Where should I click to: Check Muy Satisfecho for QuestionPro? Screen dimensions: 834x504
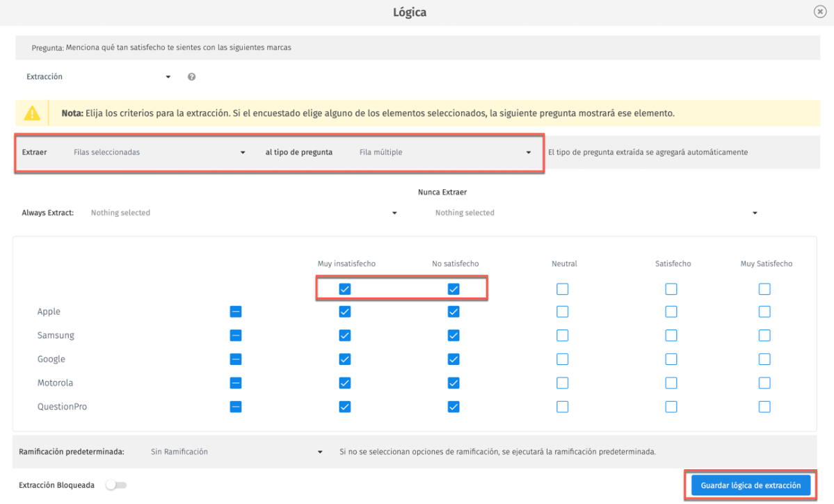(764, 407)
